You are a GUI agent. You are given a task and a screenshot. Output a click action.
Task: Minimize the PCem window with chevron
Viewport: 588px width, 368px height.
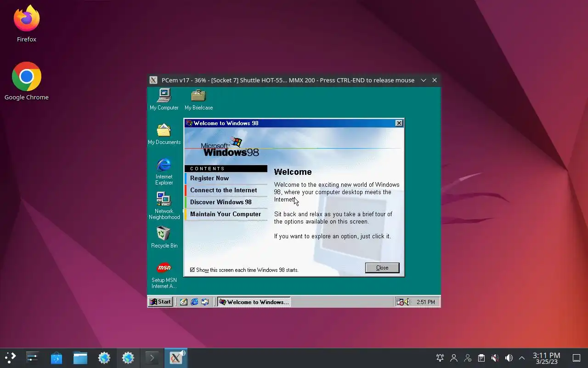click(424, 80)
